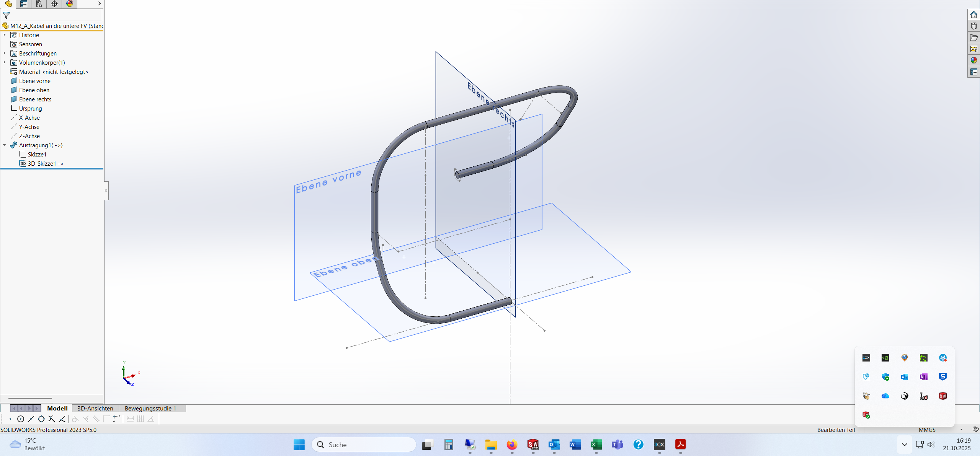Open the DisplayManager color ball tab

[70, 4]
